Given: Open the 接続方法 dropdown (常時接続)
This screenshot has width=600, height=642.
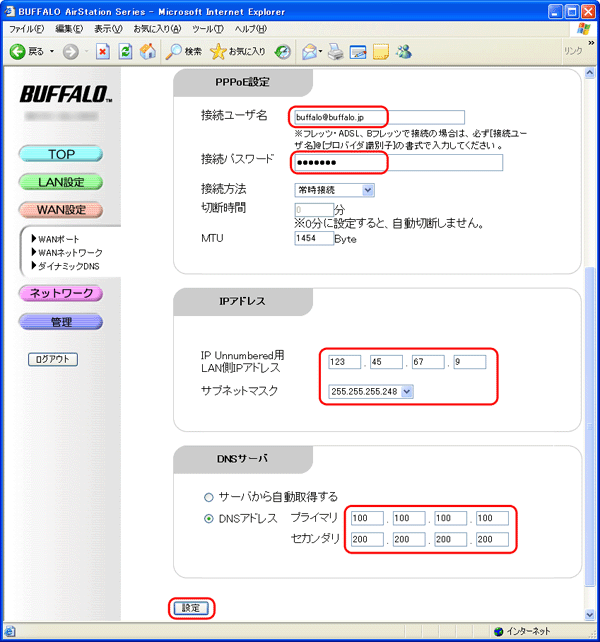Looking at the screenshot, I should point(334,190).
